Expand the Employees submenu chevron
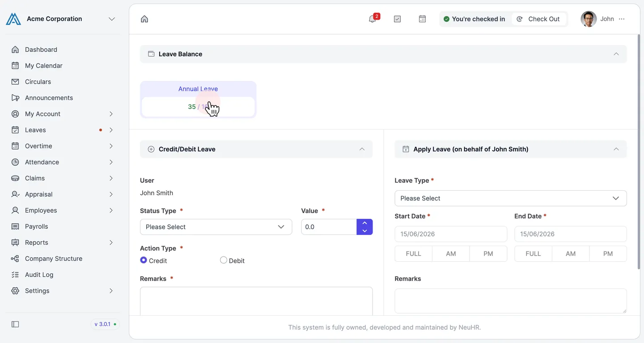 click(111, 210)
